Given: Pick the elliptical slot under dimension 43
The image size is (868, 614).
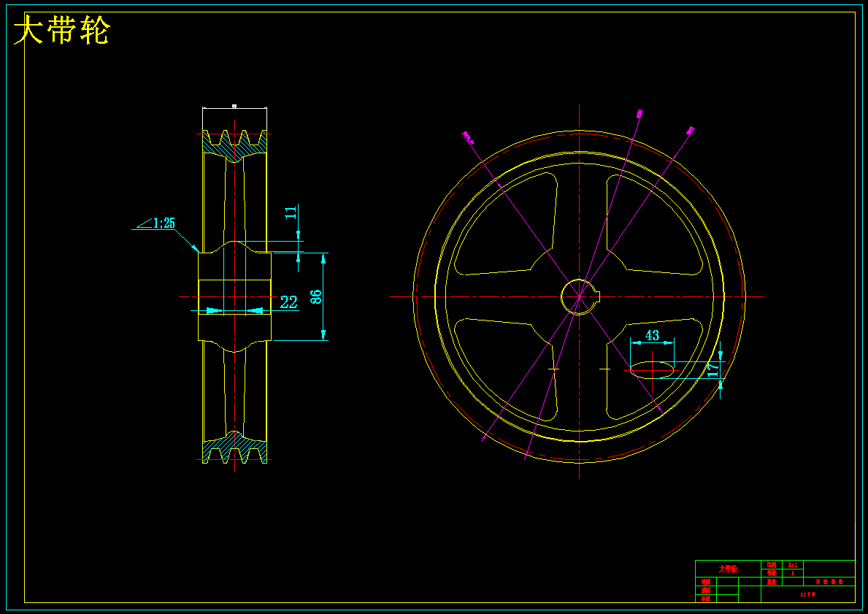Looking at the screenshot, I should [x=652, y=370].
